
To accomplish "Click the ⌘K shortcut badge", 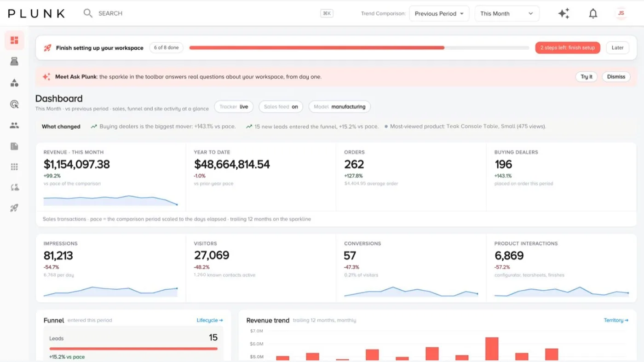I will (327, 13).
